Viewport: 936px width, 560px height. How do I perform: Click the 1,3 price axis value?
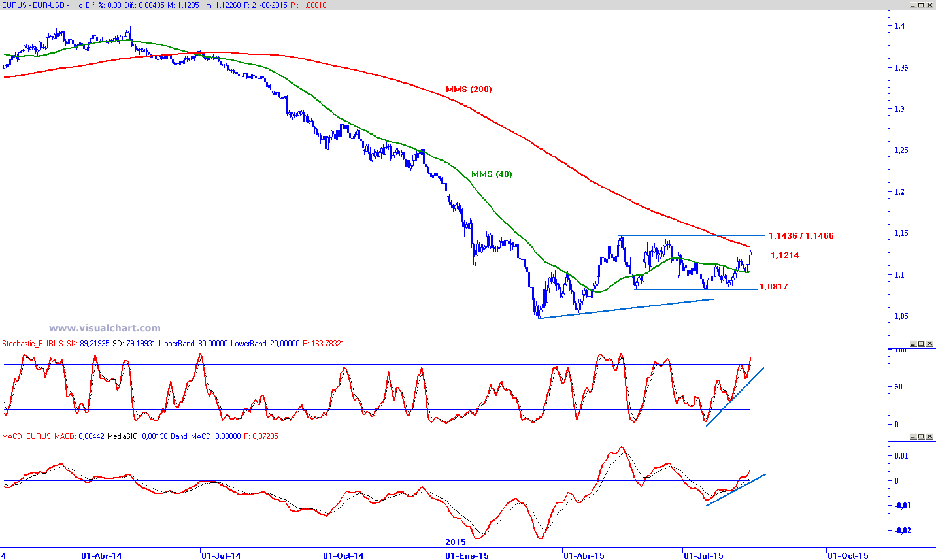(900, 109)
